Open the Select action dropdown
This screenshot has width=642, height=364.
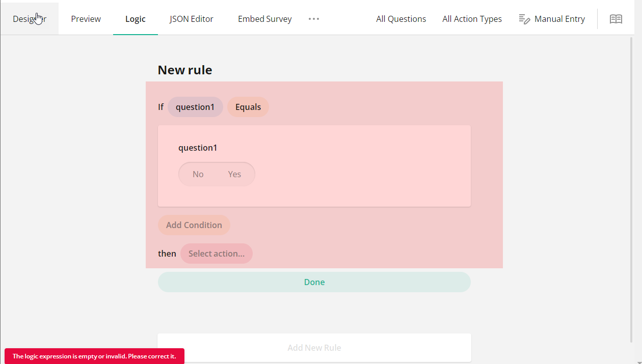pos(217,253)
